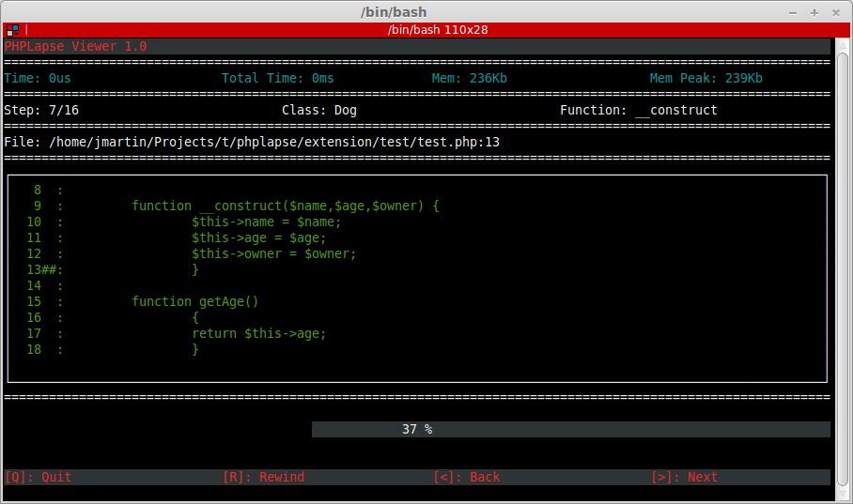Click the Mem: 236Kb readout
This screenshot has width=853, height=504.
point(470,78)
